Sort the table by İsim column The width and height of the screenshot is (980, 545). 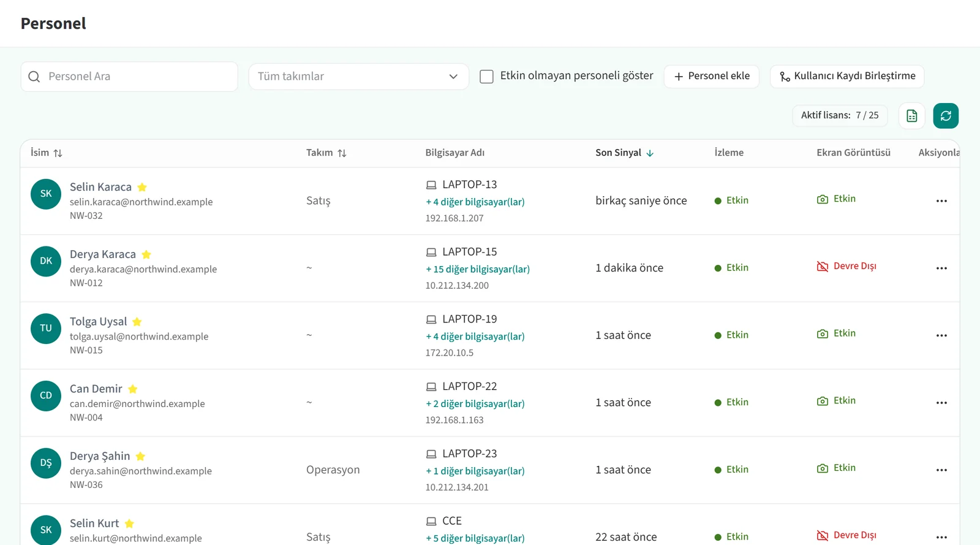pyautogui.click(x=47, y=153)
